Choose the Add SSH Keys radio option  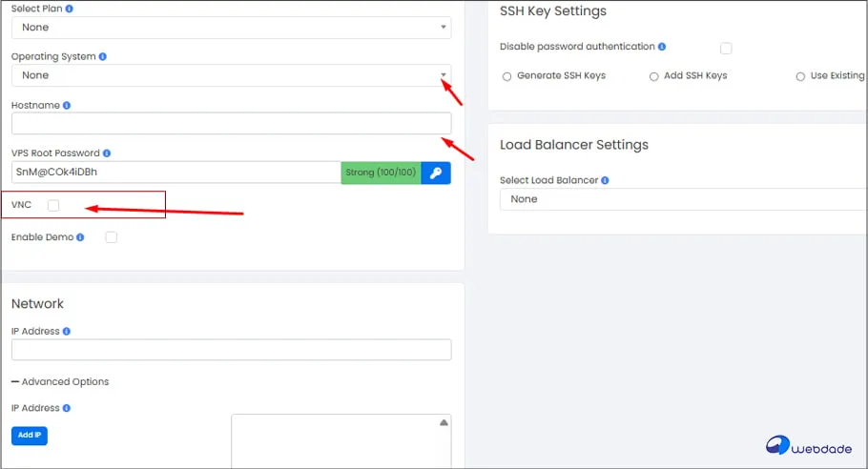point(654,76)
